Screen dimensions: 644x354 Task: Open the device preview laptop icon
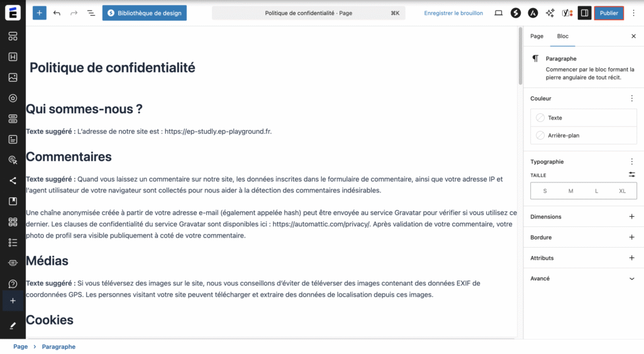pyautogui.click(x=498, y=13)
